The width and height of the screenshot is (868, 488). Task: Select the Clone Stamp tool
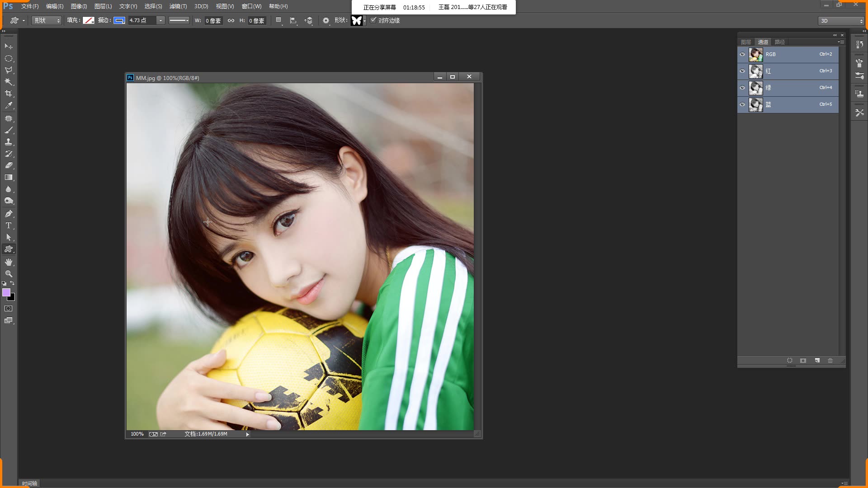coord(9,142)
